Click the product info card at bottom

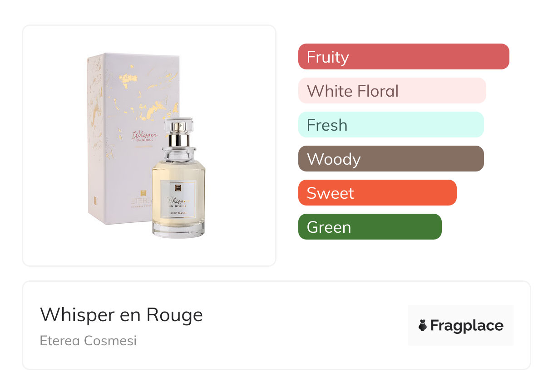click(x=276, y=325)
